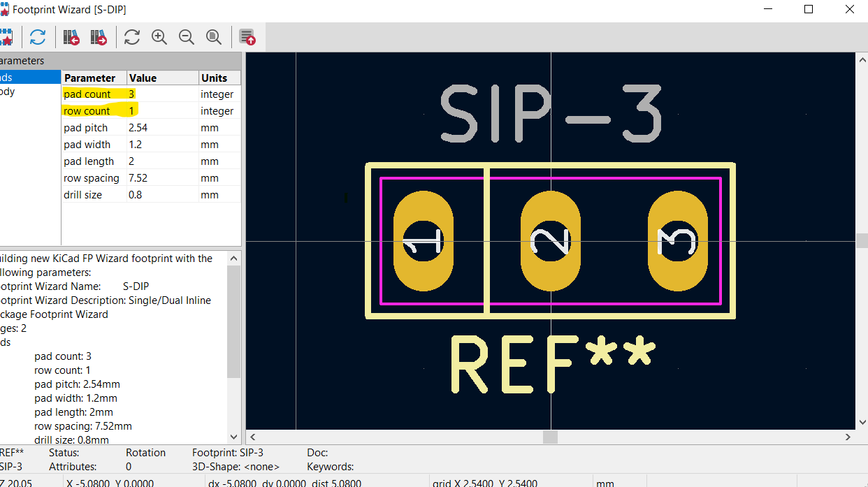Click 'Footprint Wizard Name: S-DIP' log line
The width and height of the screenshot is (868, 487).
(75, 286)
